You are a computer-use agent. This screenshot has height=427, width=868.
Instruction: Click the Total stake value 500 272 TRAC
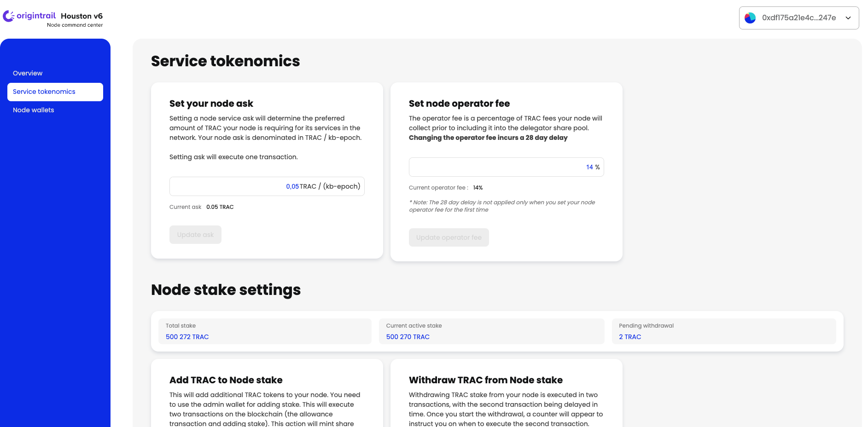coord(187,337)
